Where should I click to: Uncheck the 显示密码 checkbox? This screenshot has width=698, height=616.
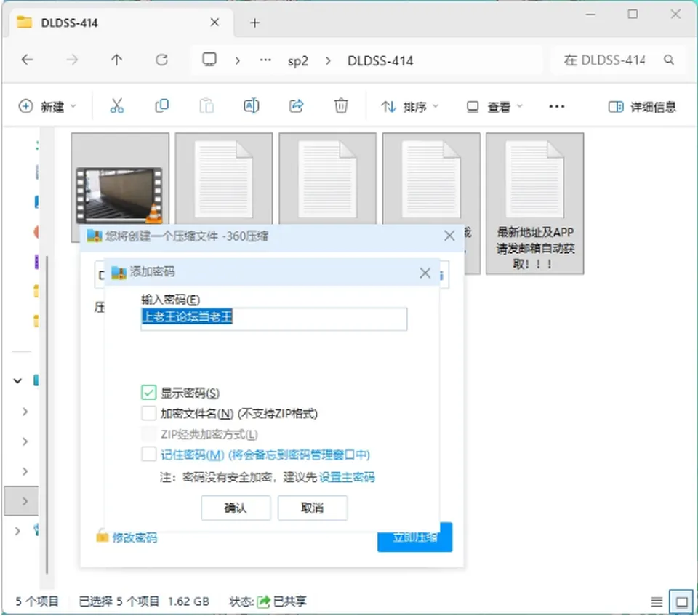click(148, 393)
